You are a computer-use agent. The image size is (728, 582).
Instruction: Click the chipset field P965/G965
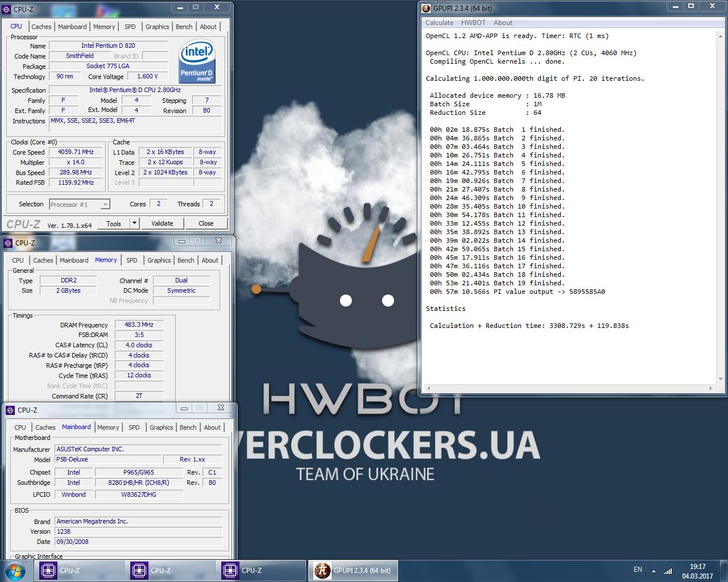click(x=139, y=472)
